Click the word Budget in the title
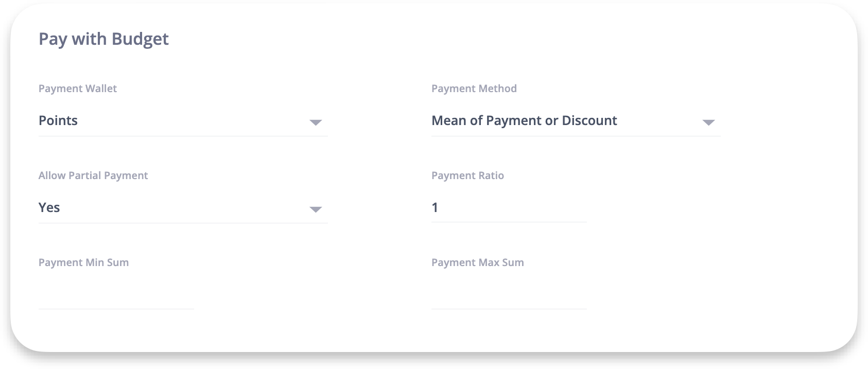Viewport: 868px width, 369px height. coord(140,39)
